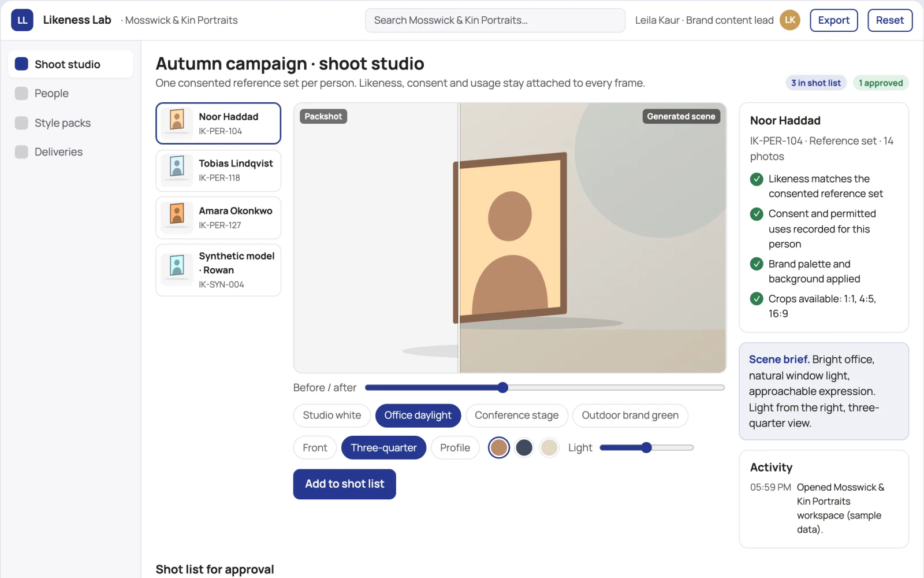Select the Studio white scene
This screenshot has height=578, width=924.
point(332,416)
